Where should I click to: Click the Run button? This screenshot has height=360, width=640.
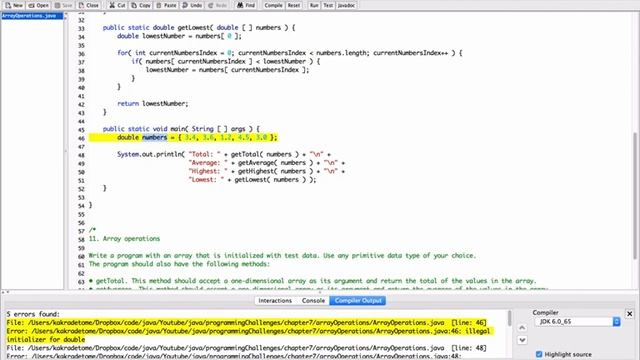point(314,5)
